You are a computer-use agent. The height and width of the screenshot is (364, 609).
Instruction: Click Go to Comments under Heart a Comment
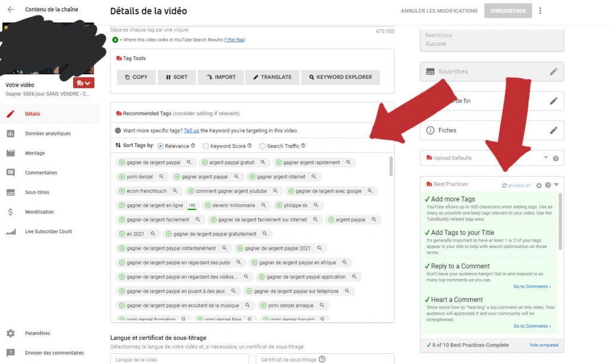click(x=532, y=326)
